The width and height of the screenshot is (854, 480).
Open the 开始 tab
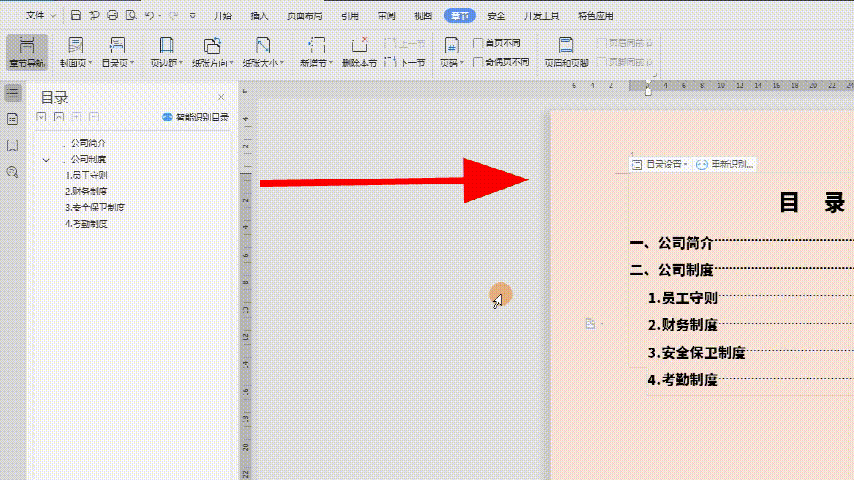click(223, 16)
